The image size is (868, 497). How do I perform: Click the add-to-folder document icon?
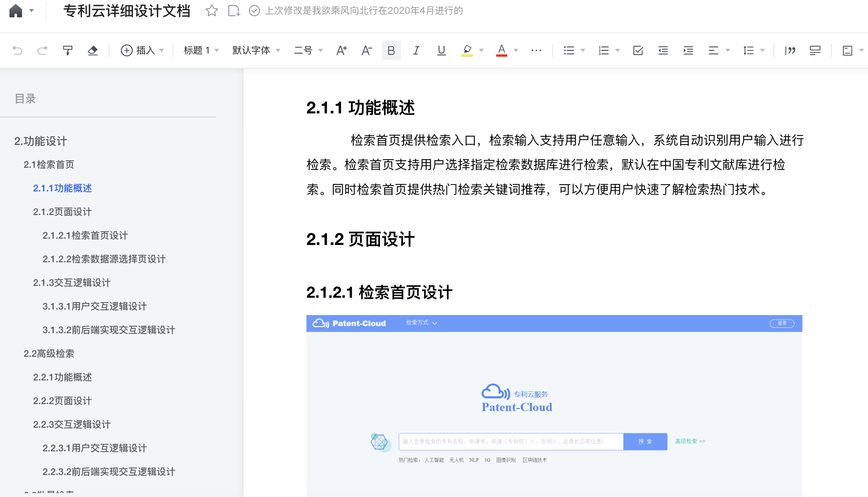pos(234,11)
